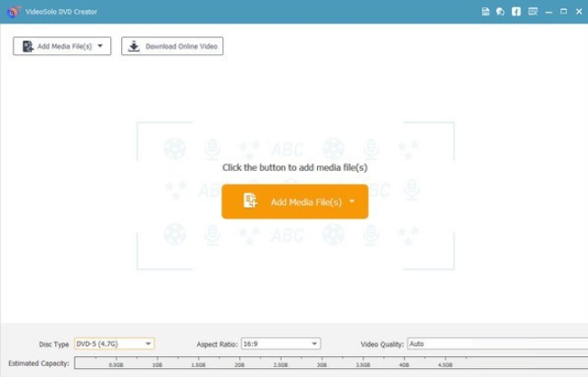
Task: Click the 2GB mark on Estimated Capacity bar
Action: (x=239, y=364)
